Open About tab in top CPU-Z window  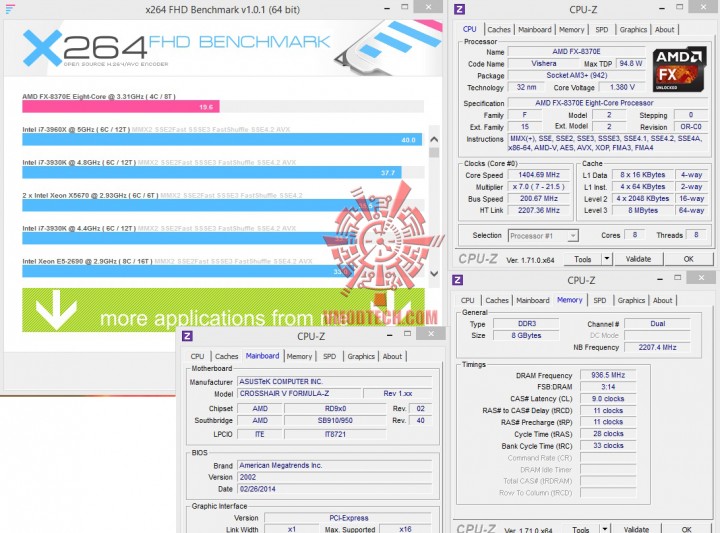pyautogui.click(x=664, y=29)
